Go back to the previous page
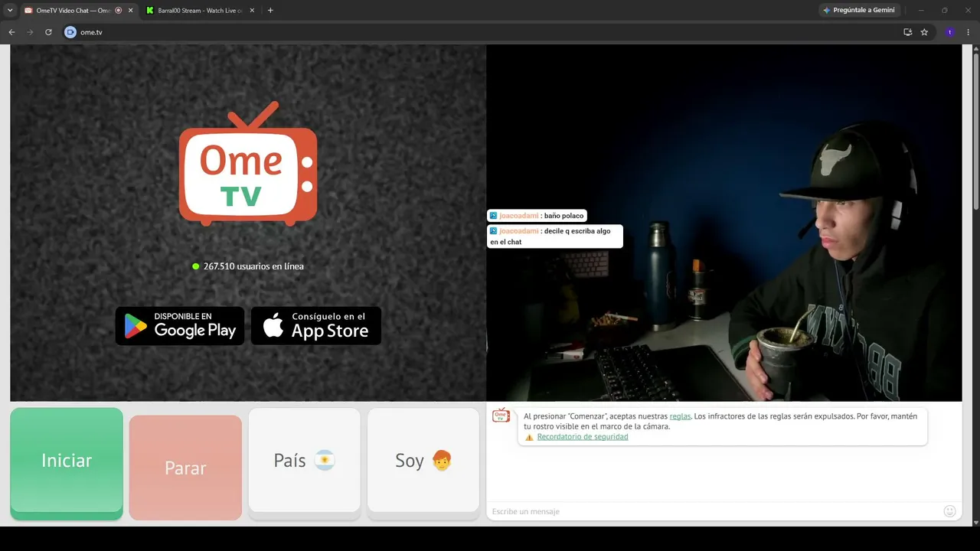This screenshot has width=980, height=551. (x=11, y=32)
